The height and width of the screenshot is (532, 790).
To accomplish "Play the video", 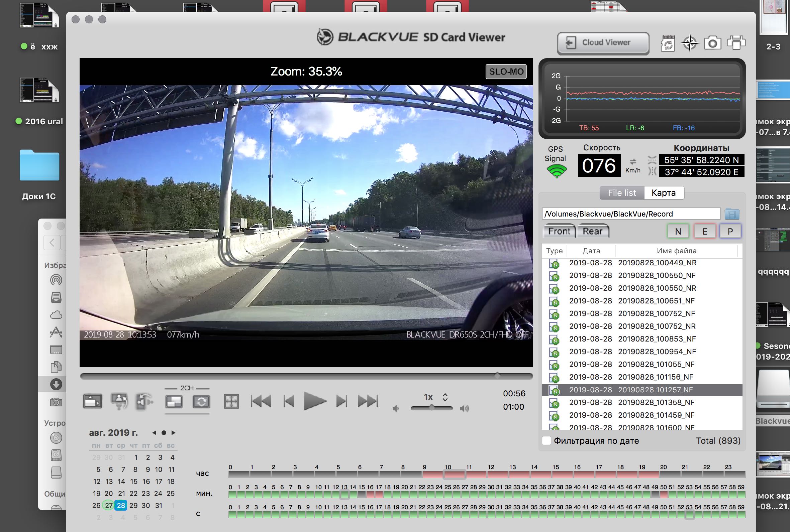I will point(315,401).
